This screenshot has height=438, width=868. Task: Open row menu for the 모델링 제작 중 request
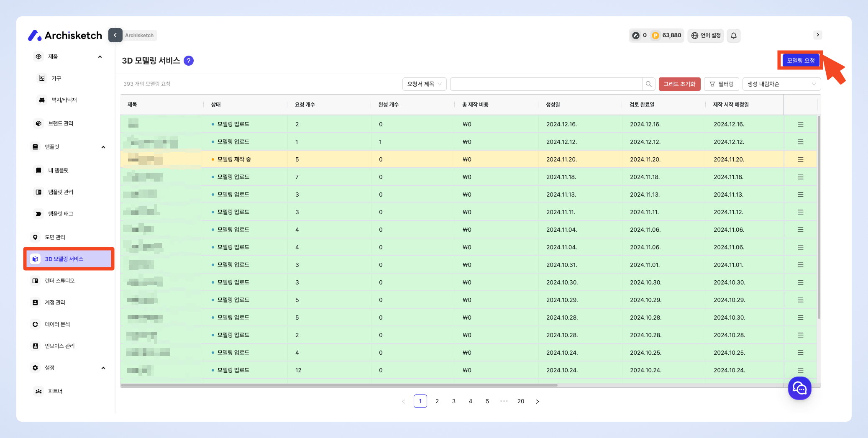tap(800, 159)
